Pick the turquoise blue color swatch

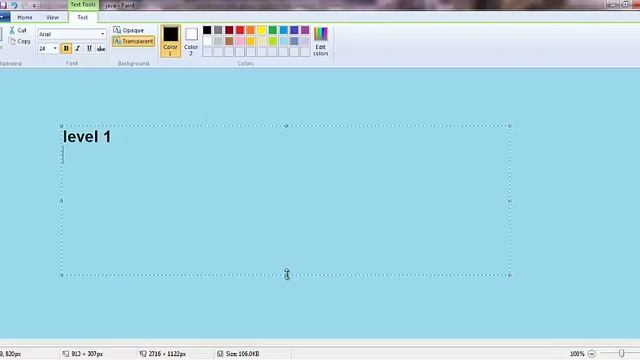click(283, 30)
